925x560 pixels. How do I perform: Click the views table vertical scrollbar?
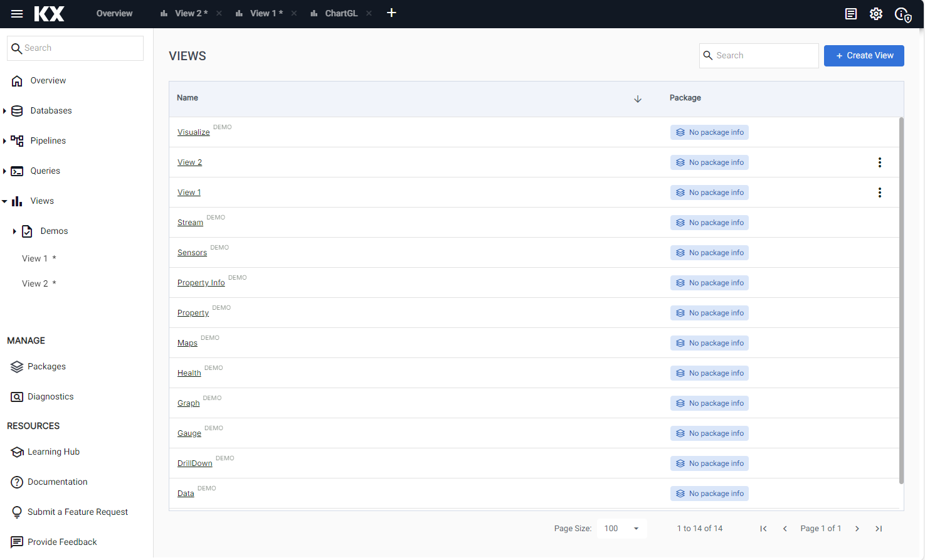pos(901,301)
